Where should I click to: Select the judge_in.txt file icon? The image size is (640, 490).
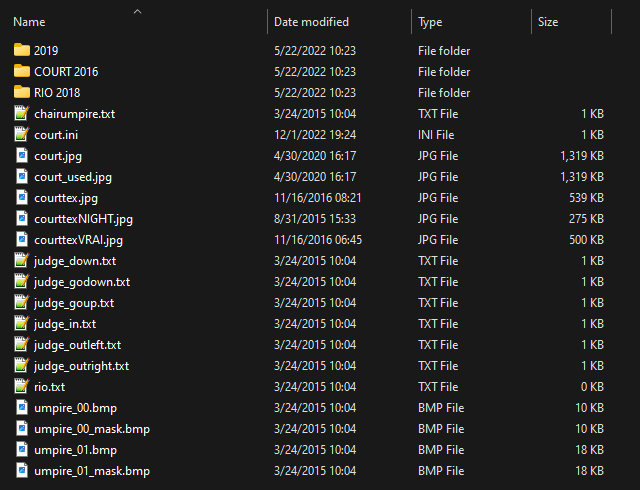22,323
